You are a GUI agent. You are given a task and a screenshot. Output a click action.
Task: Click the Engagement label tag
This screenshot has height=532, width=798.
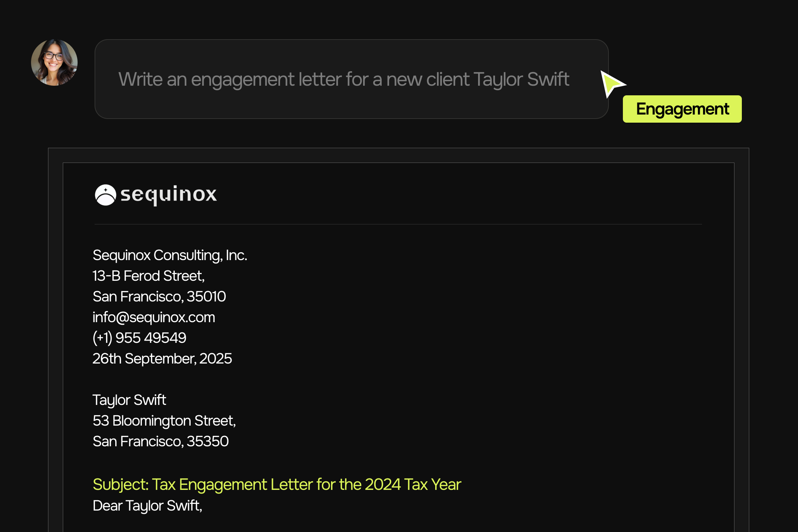click(682, 109)
